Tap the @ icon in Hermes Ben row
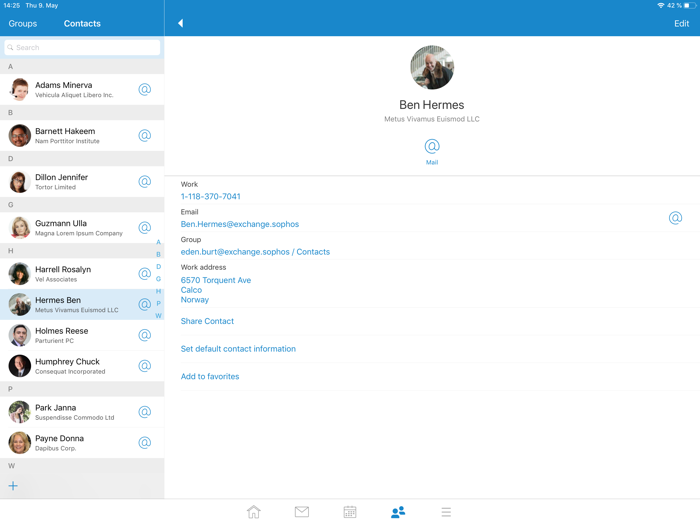The image size is (700, 525). (144, 304)
